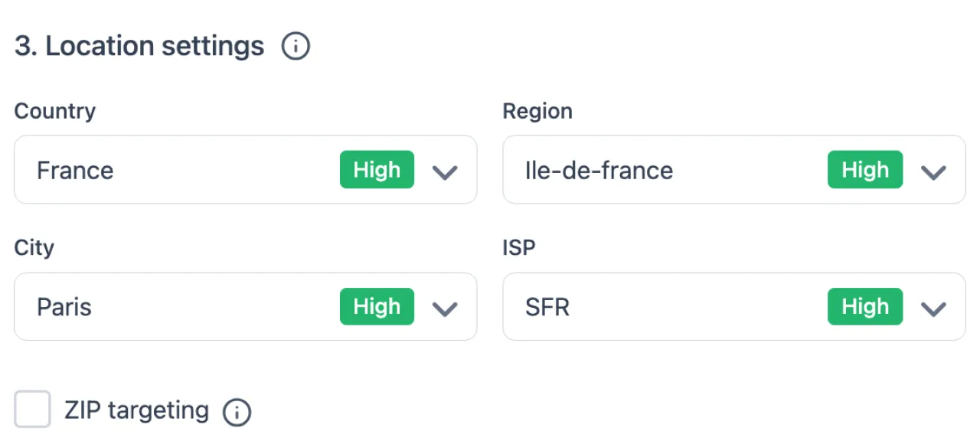Image resolution: width=980 pixels, height=441 pixels.
Task: Open the ISP dropdown arrow
Action: tap(933, 308)
